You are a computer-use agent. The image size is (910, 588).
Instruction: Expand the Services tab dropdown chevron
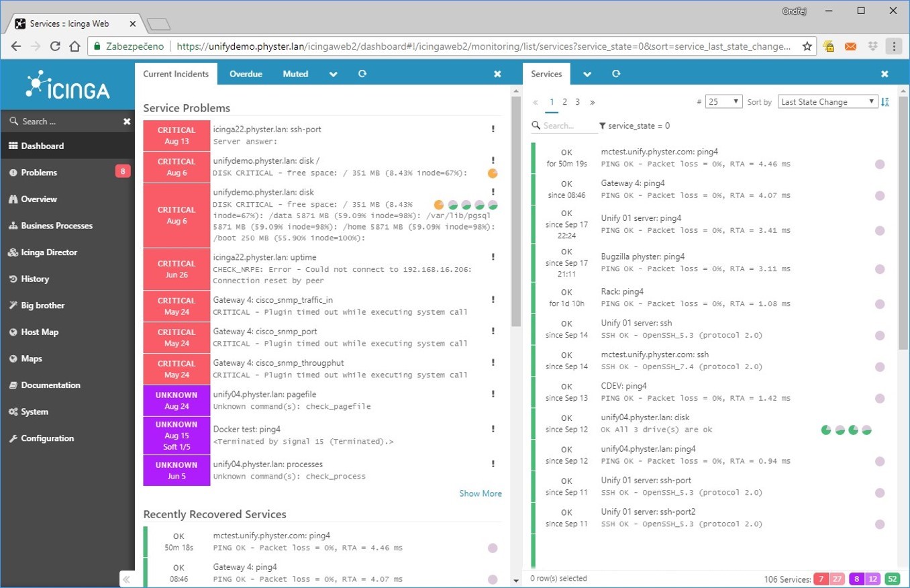coord(587,74)
